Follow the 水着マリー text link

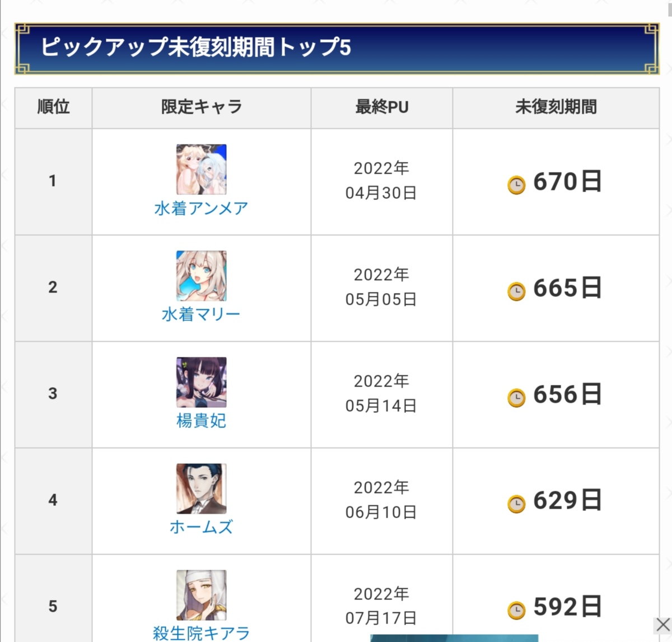point(202,314)
